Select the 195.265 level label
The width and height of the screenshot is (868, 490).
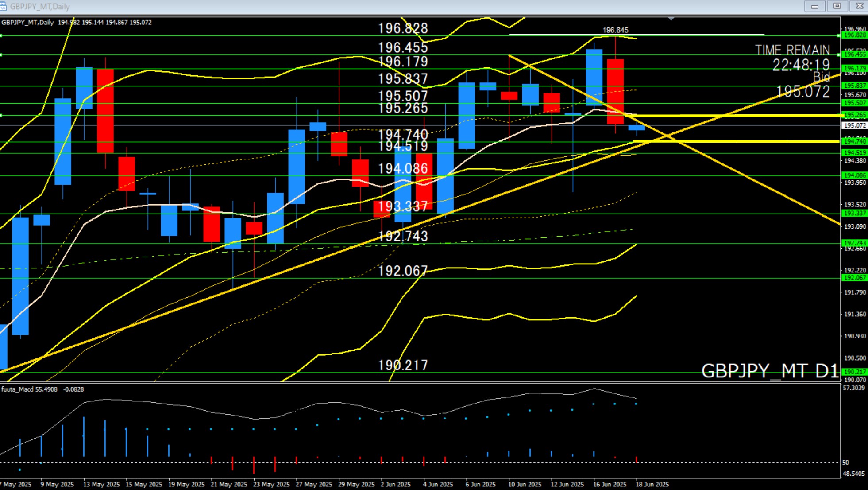[403, 108]
